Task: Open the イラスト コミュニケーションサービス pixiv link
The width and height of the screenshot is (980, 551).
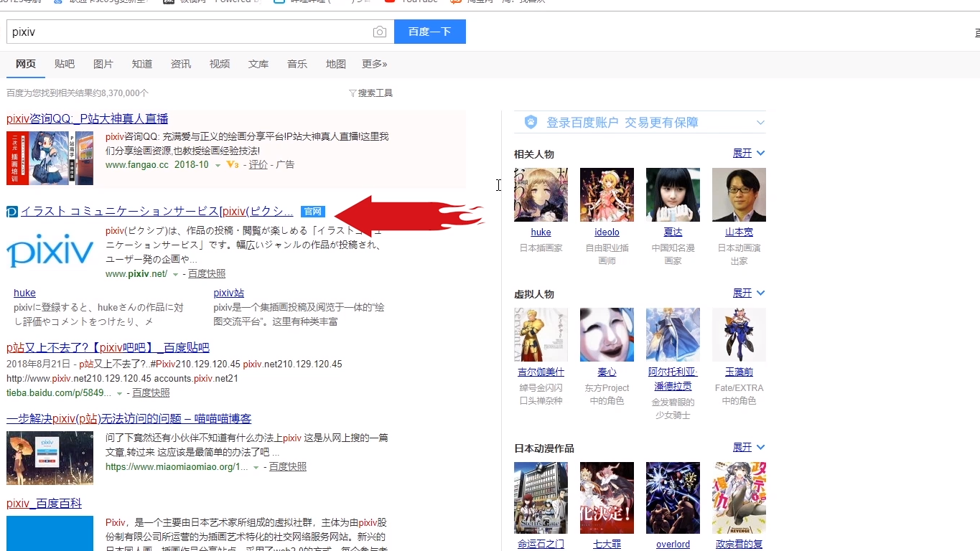Action: tap(157, 212)
